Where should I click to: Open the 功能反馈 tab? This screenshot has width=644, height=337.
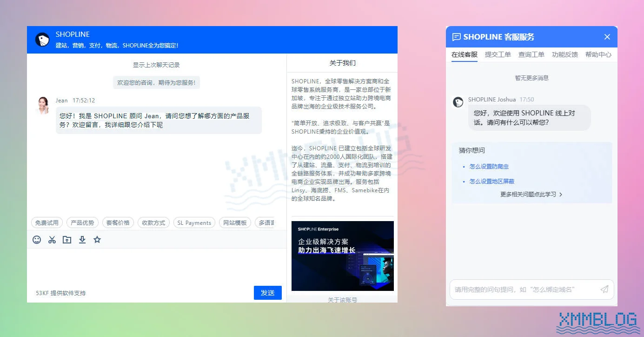[565, 54]
